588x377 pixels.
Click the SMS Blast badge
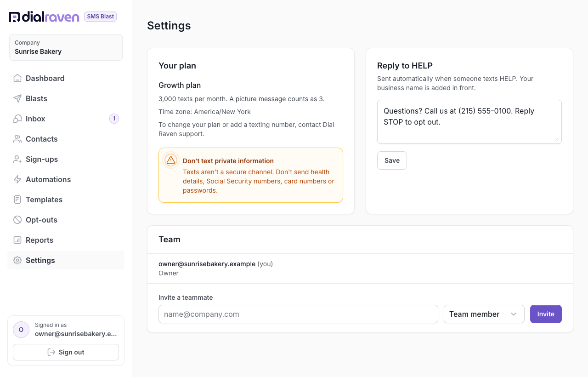click(100, 17)
